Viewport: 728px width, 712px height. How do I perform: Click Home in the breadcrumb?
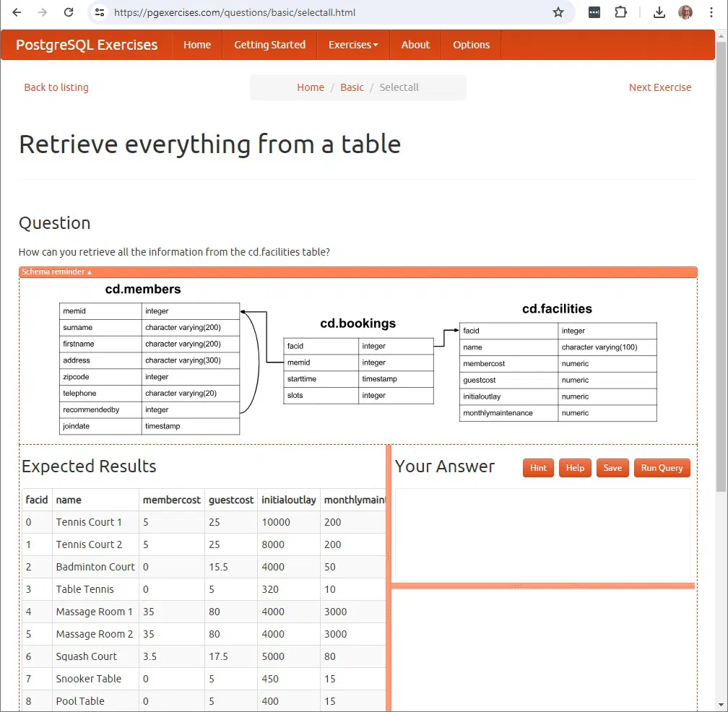[x=311, y=87]
